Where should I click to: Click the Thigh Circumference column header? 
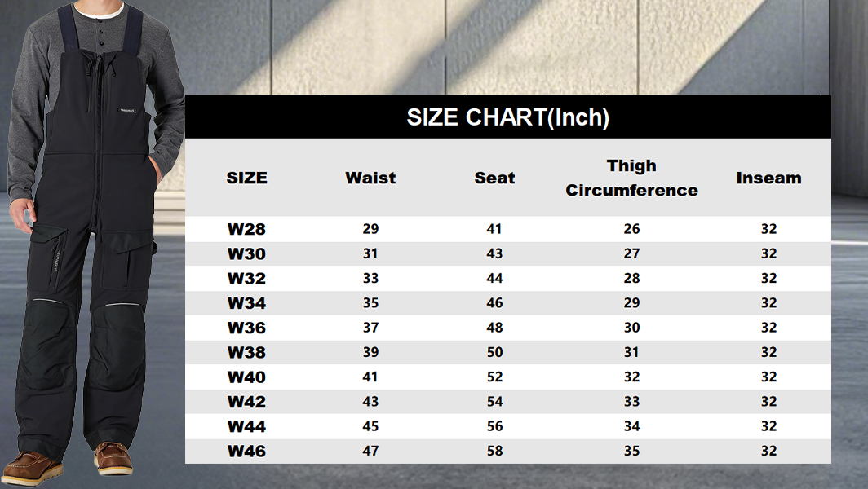(631, 178)
